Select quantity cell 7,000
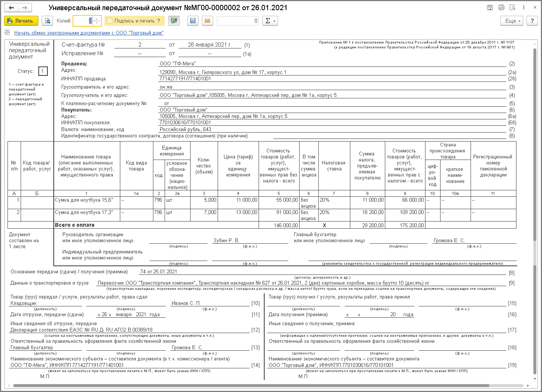Image resolution: width=542 pixels, height=392 pixels. point(204,215)
